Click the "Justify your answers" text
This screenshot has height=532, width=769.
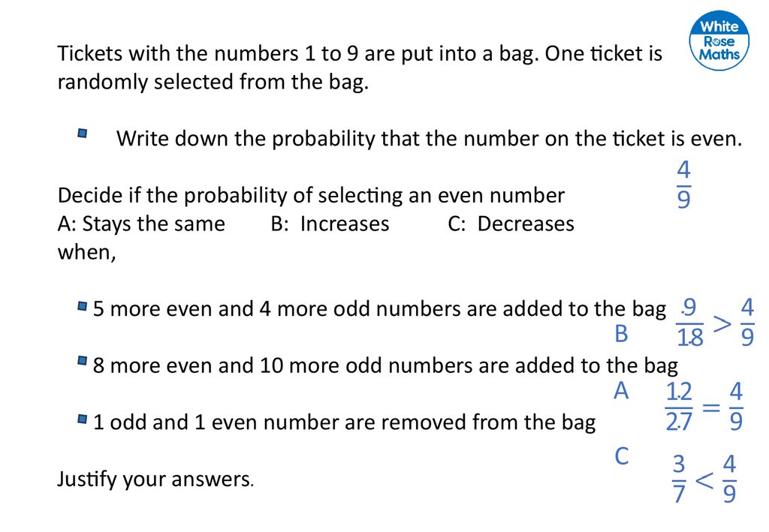point(155,479)
